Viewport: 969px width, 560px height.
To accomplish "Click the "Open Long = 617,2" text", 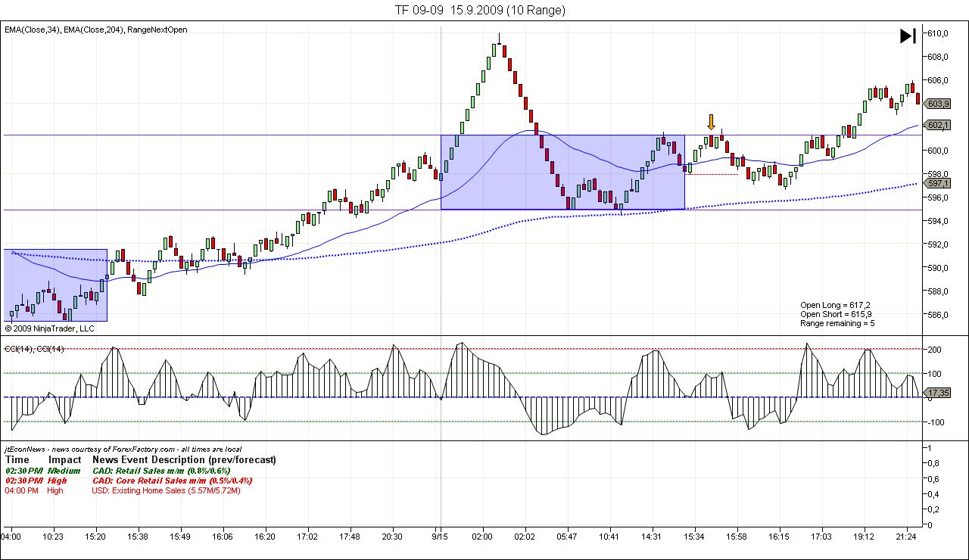I will [x=835, y=305].
